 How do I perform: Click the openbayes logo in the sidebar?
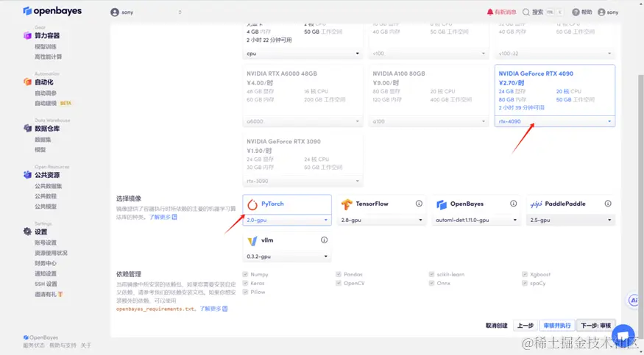click(x=52, y=11)
